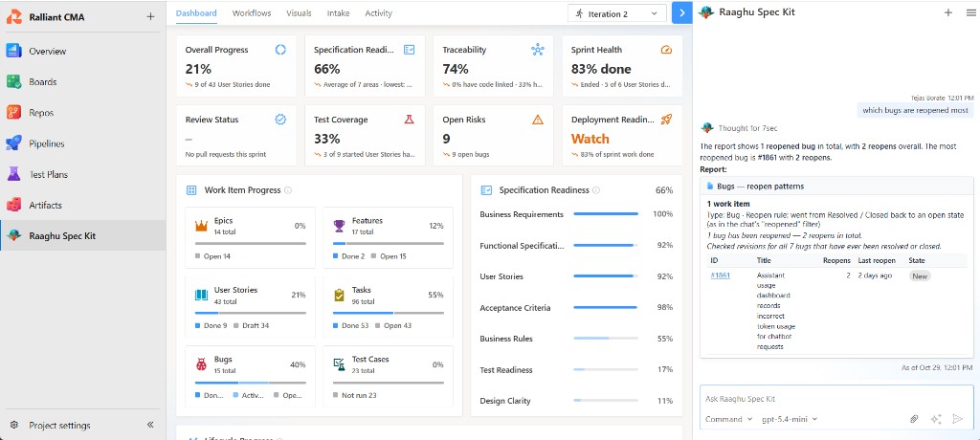
Task: Open the Command mode dropdown
Action: (728, 419)
